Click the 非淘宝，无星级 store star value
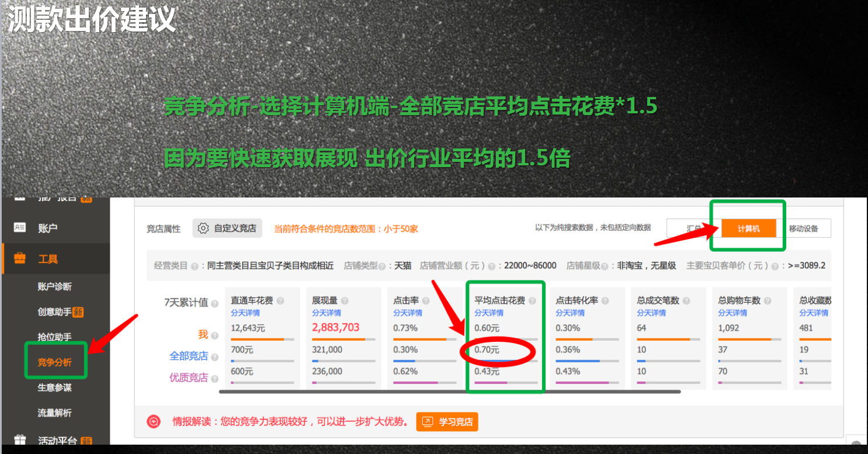The width and height of the screenshot is (868, 454). (647, 266)
